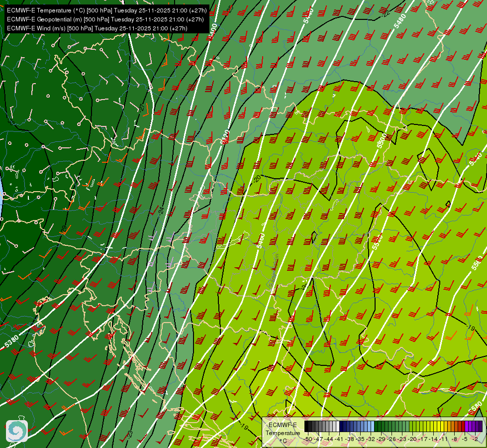Click the ECMWF-E Temperature 500 hPa title line
Viewport: 487px width, 448px height.
tap(106, 10)
